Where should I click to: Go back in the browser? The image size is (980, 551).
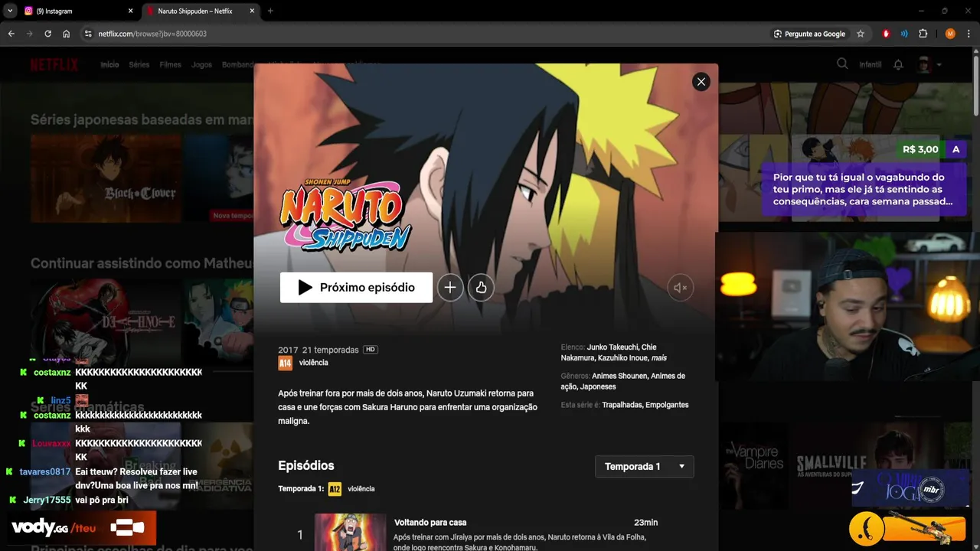[x=11, y=34]
